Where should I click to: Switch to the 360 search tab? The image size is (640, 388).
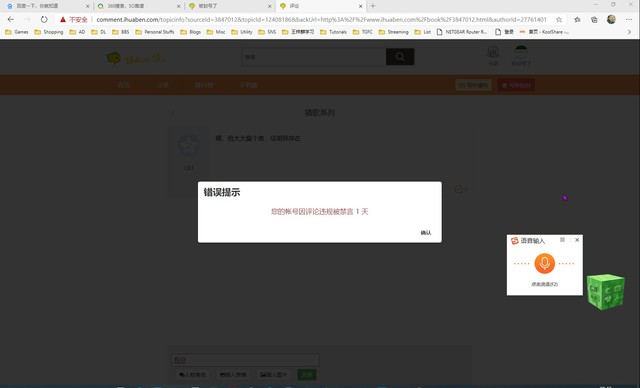(x=139, y=6)
